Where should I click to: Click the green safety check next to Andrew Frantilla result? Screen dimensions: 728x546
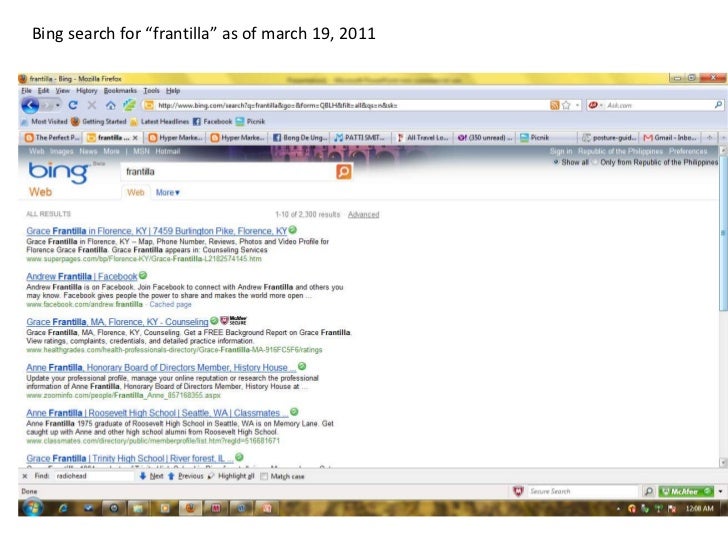[x=143, y=275]
